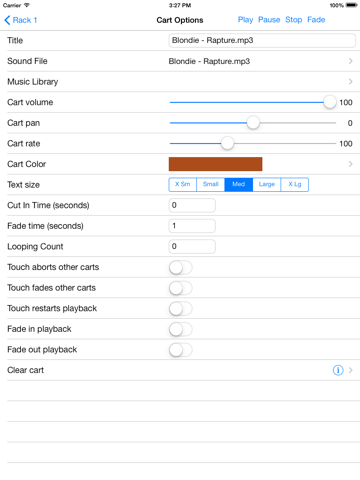Click Pause in the top bar
Viewport: 360px width, 480px height.
pos(269,20)
